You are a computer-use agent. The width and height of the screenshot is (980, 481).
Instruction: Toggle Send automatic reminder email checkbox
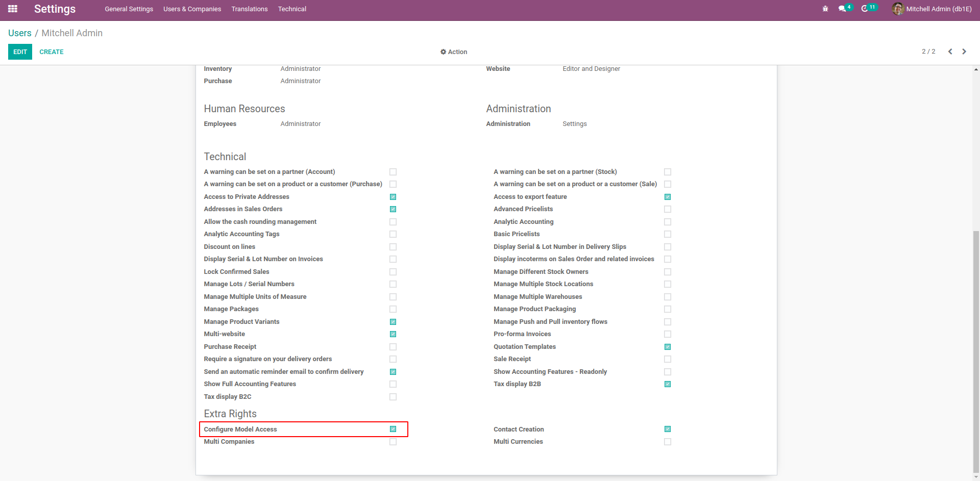393,372
